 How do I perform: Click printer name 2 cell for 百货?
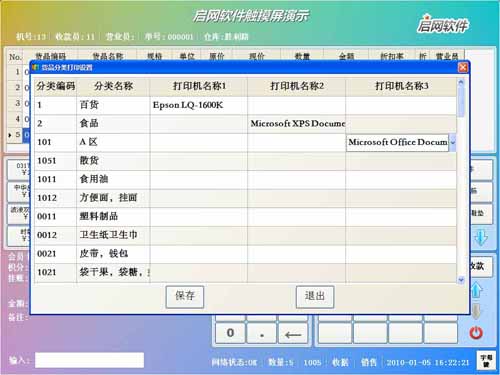tap(296, 106)
